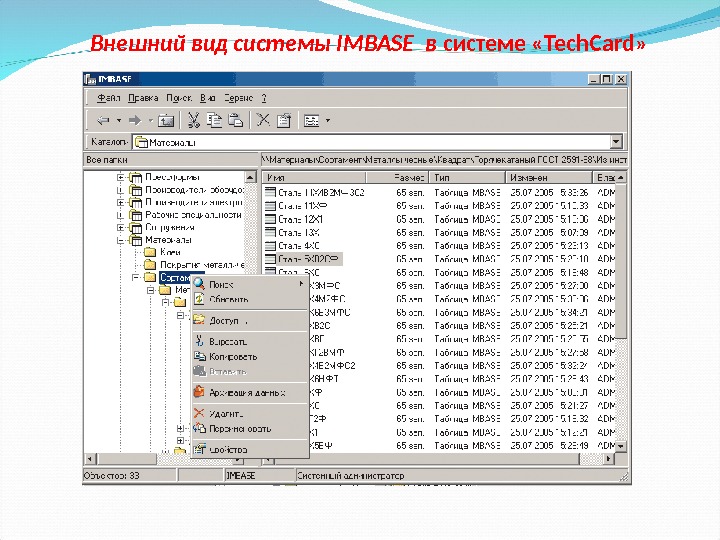Viewport: 720px width, 540px height.
Task: Click the Back arrow toolbar icon
Action: 103,120
